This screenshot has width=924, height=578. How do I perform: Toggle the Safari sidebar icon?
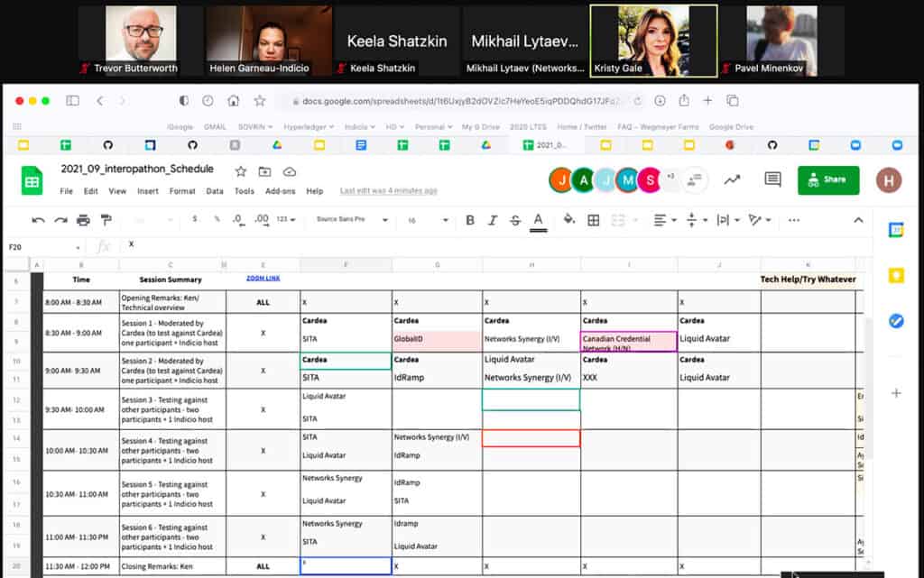pyautogui.click(x=72, y=101)
